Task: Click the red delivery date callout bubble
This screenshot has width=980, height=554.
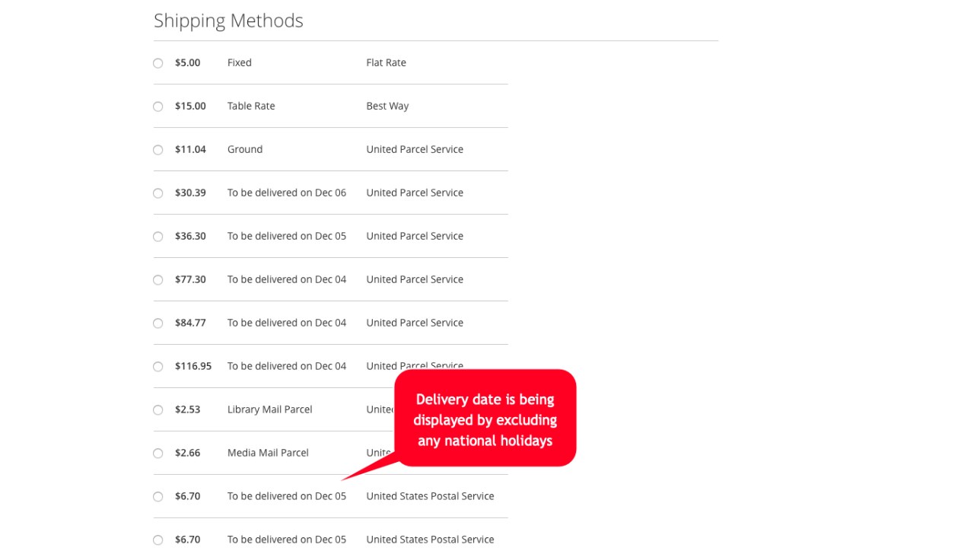Action: pos(485,419)
